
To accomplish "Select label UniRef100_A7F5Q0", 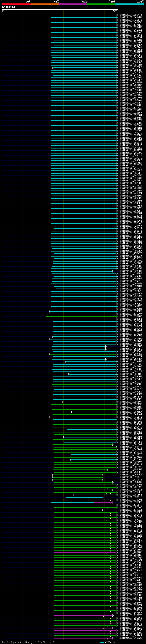I will pyautogui.click(x=131, y=563).
